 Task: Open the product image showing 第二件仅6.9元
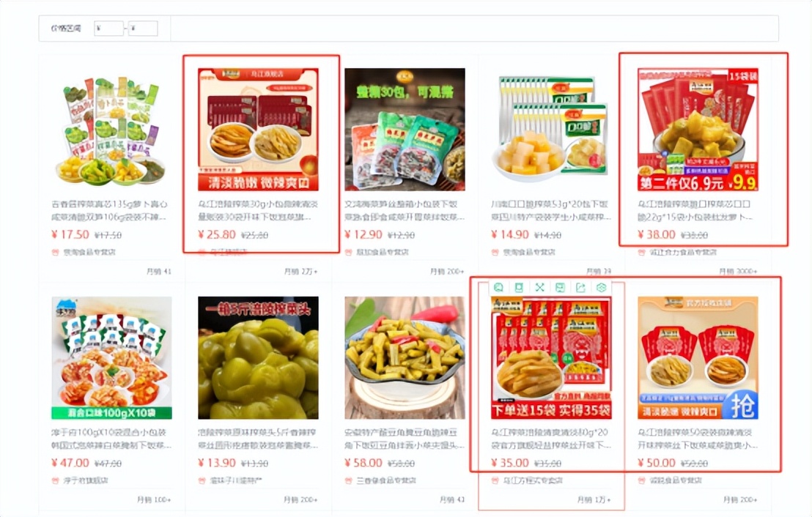pos(698,130)
